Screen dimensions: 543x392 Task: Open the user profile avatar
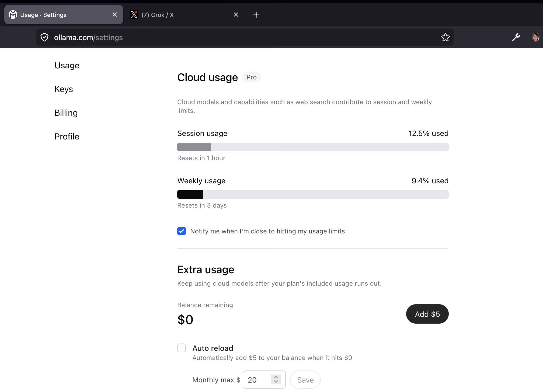pyautogui.click(x=535, y=37)
